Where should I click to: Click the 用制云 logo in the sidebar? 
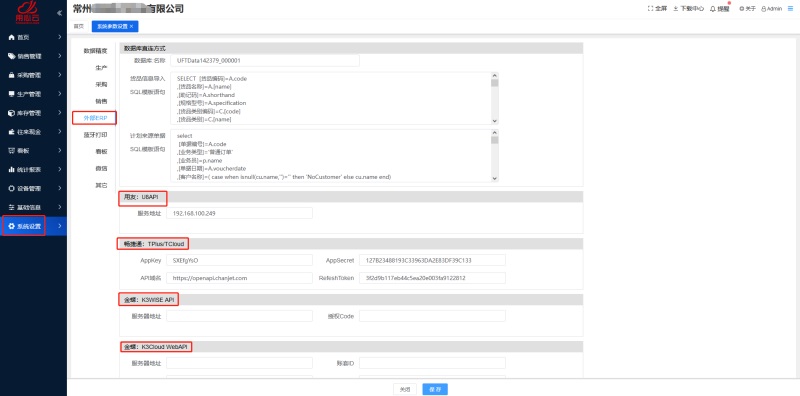28,12
